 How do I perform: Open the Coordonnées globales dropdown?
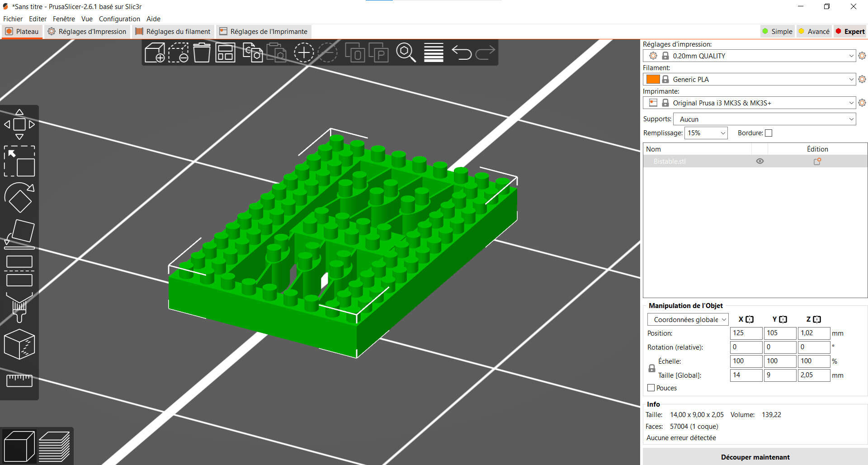pyautogui.click(x=688, y=319)
